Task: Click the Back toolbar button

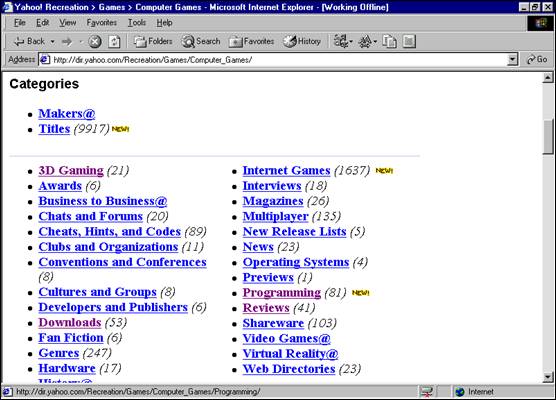Action: click(x=29, y=41)
